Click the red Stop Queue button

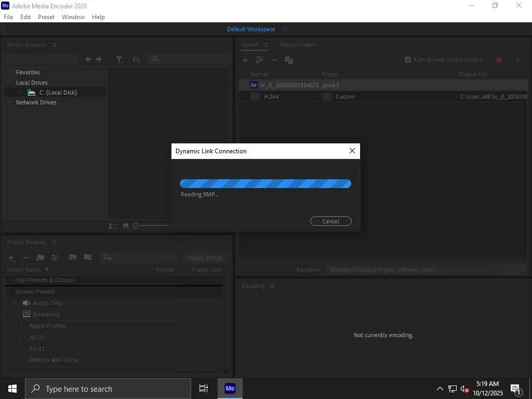[499, 60]
